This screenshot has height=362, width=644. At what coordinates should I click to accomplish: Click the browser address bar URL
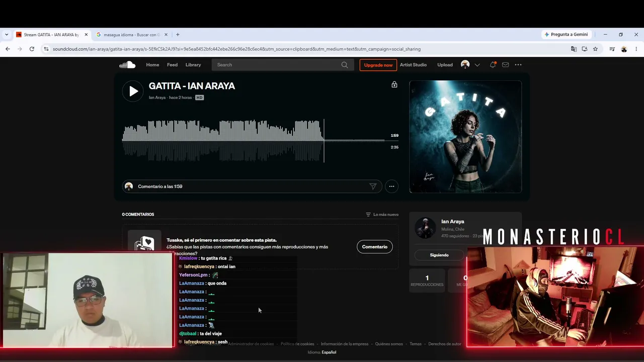pyautogui.click(x=236, y=49)
